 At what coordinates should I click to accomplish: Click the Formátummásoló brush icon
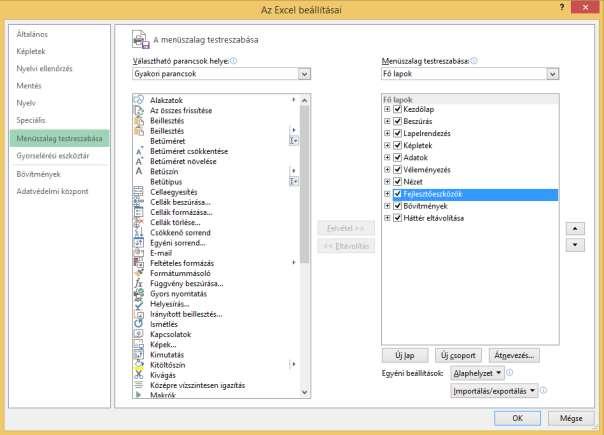pyautogui.click(x=138, y=273)
